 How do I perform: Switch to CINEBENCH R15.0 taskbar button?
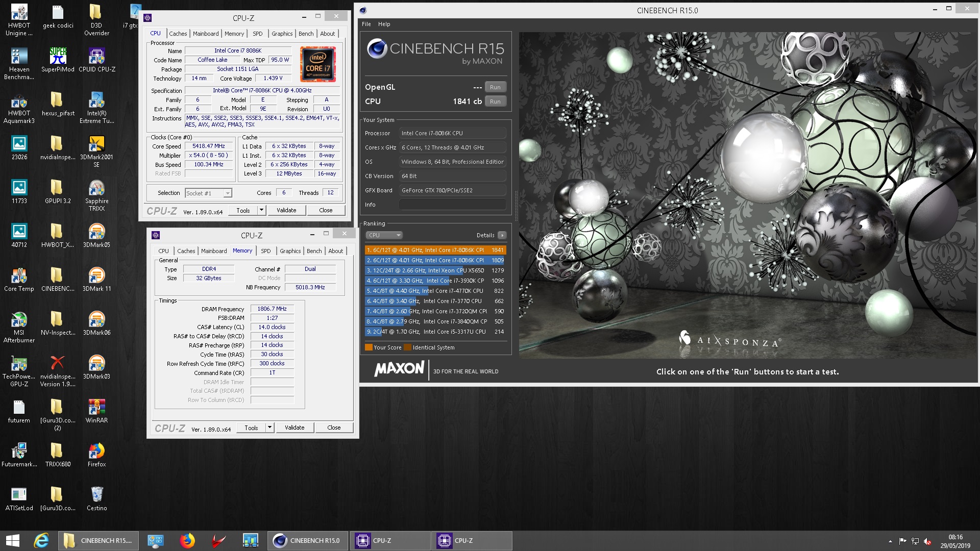point(308,541)
